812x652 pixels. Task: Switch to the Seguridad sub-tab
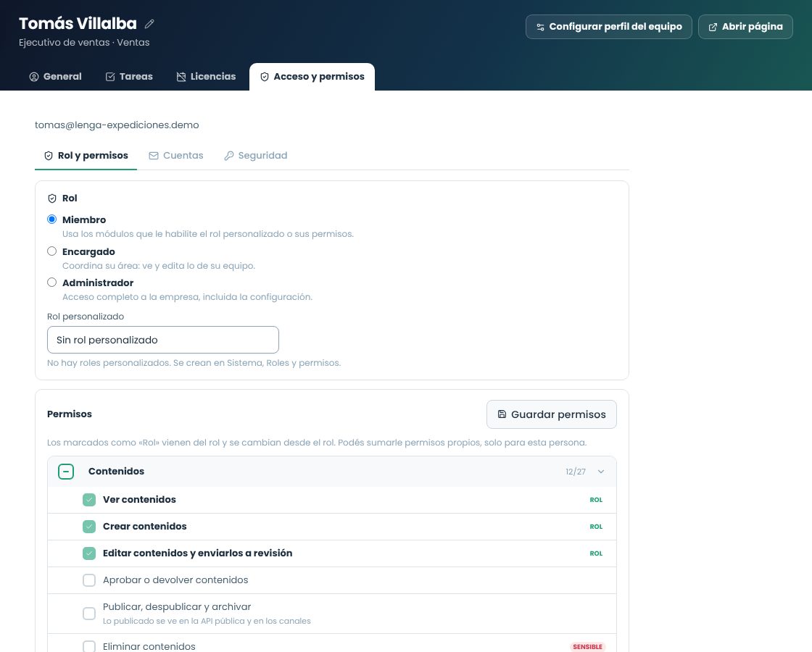[x=256, y=156]
